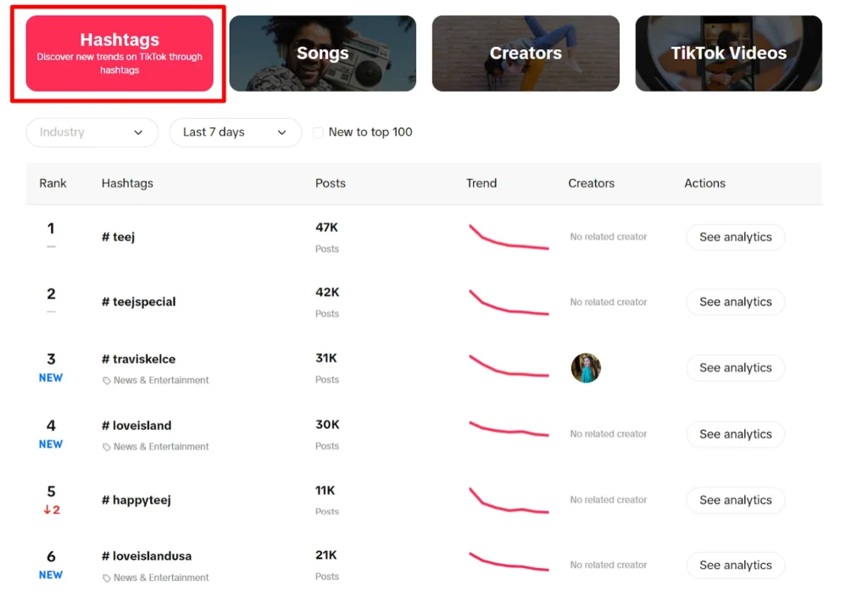Switch to the Creators tab
Viewport: 868px width, 608px height.
point(526,53)
